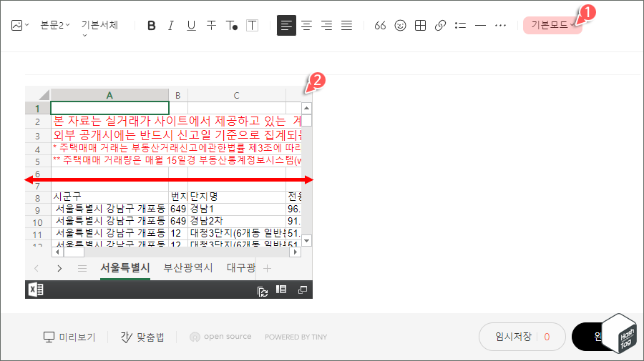The image size is (644, 361).
Task: Click the open source link
Action: 220,337
